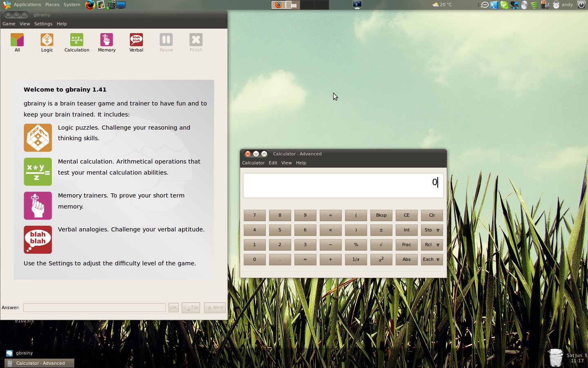Launch Firefox from the top panel
588x368 pixels.
coord(90,5)
